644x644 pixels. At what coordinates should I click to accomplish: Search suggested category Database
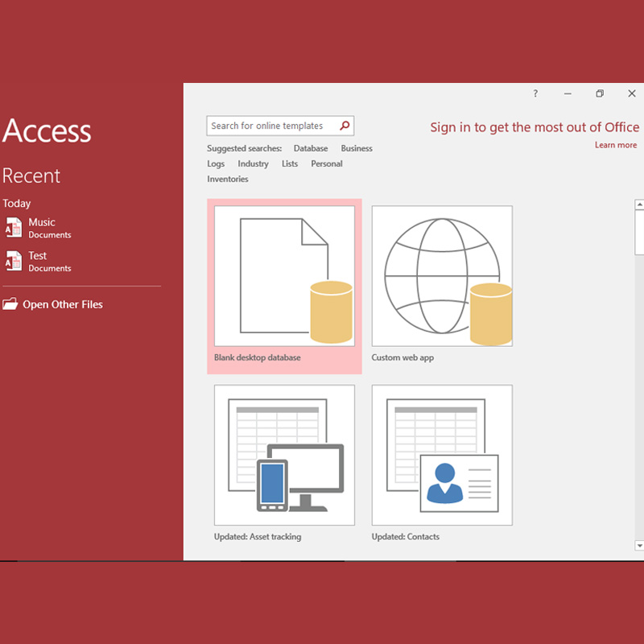click(x=311, y=148)
